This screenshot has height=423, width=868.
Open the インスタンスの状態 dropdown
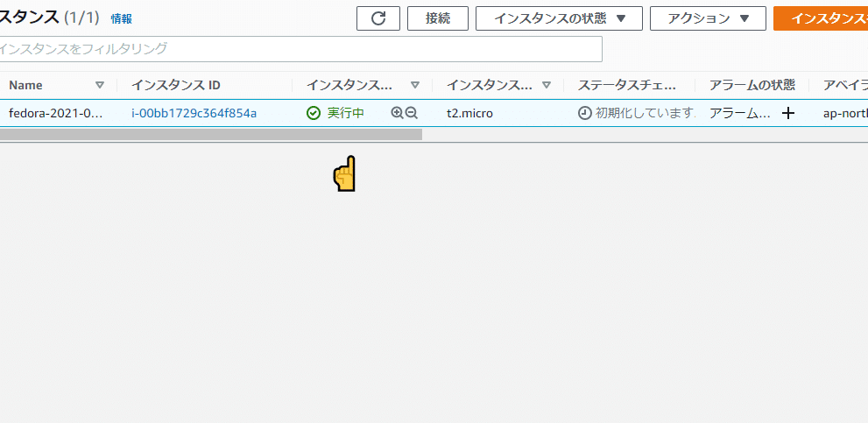coord(559,18)
